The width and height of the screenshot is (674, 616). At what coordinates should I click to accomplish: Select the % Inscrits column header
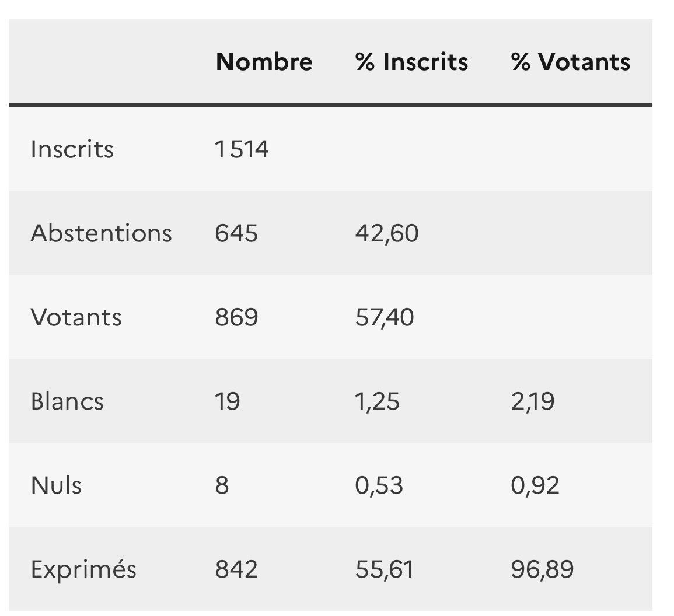(411, 62)
